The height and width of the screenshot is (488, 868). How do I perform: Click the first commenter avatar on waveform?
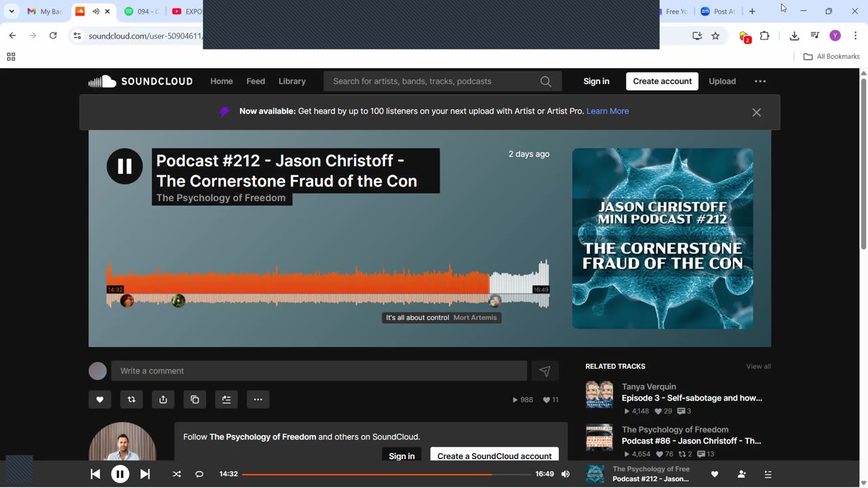(127, 301)
